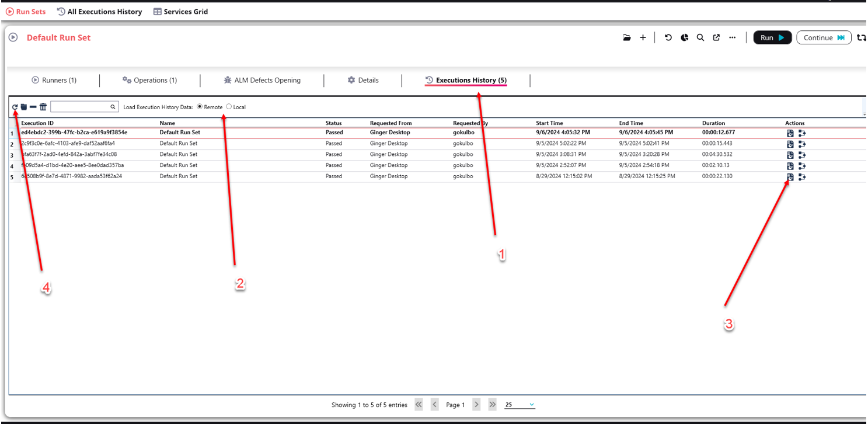868x424 pixels.
Task: Open the ellipsis more options menu
Action: pos(733,37)
